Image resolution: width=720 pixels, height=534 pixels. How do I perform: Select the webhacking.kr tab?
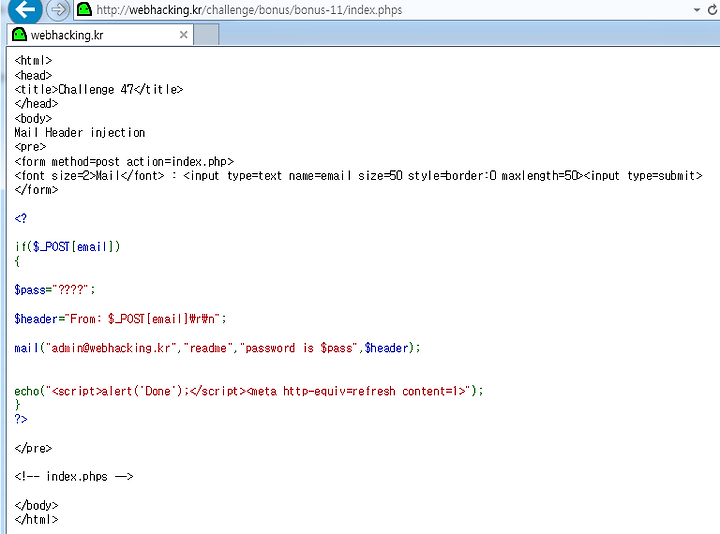(x=100, y=35)
